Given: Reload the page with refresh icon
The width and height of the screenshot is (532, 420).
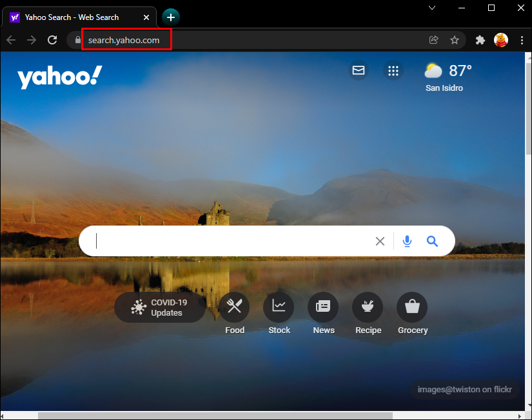Looking at the screenshot, I should [x=52, y=40].
